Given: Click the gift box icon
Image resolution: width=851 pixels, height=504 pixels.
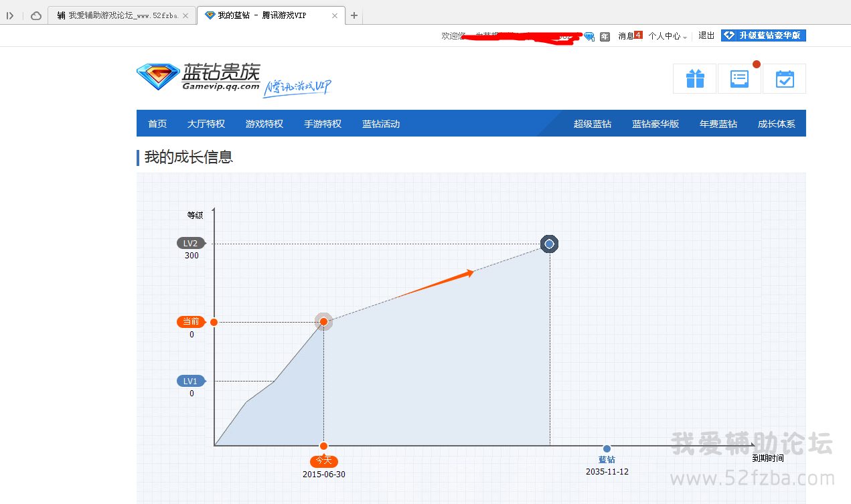Looking at the screenshot, I should pyautogui.click(x=694, y=79).
